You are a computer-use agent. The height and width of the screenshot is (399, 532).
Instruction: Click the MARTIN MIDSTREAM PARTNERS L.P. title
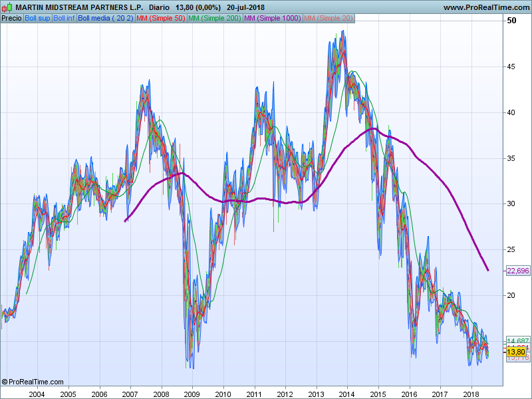pyautogui.click(x=79, y=7)
